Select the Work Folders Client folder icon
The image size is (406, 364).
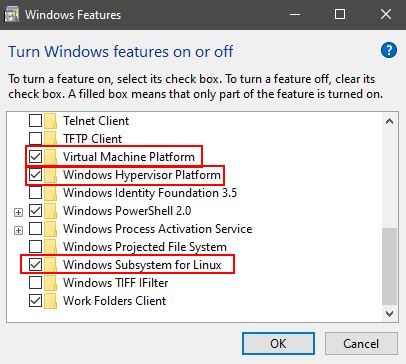point(51,301)
